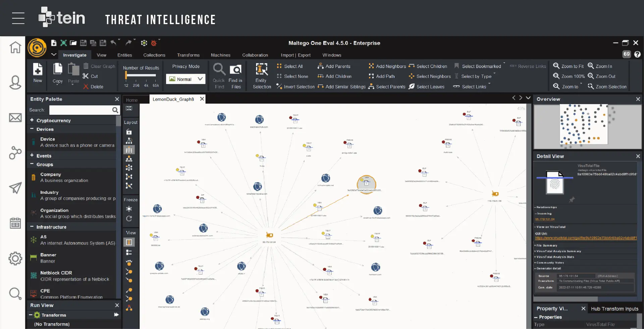The height and width of the screenshot is (329, 644).
Task: Expand the Cryptocurrency palette category
Action: 32,120
